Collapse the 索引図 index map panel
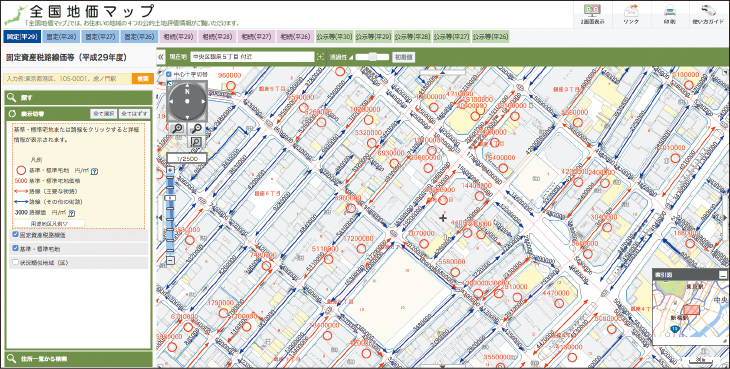 723,275
